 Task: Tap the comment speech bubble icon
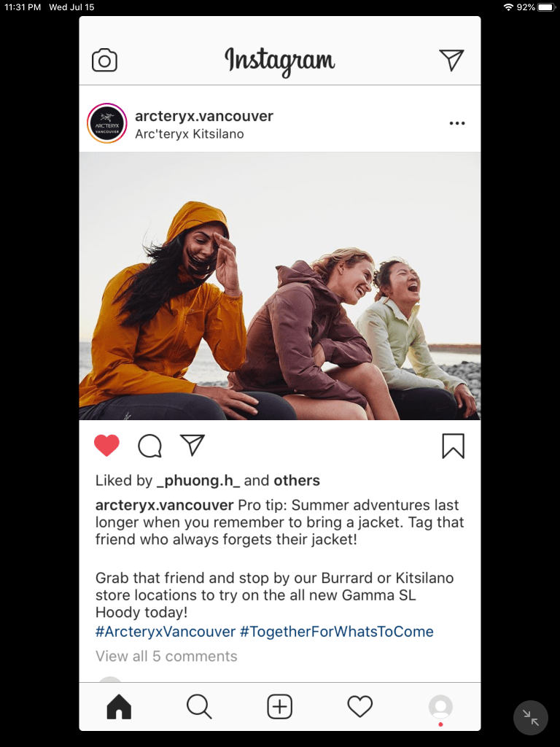point(149,446)
